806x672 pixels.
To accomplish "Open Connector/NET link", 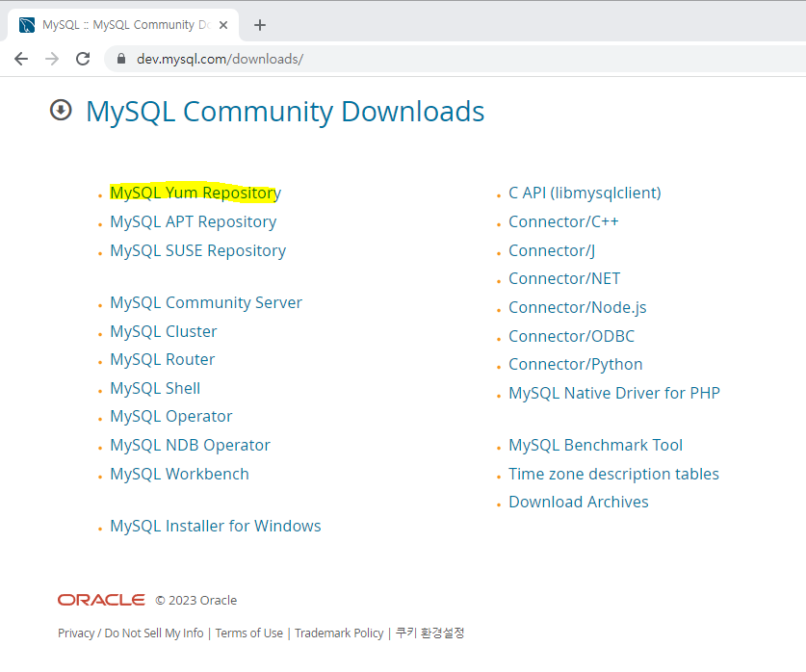I will pyautogui.click(x=564, y=278).
